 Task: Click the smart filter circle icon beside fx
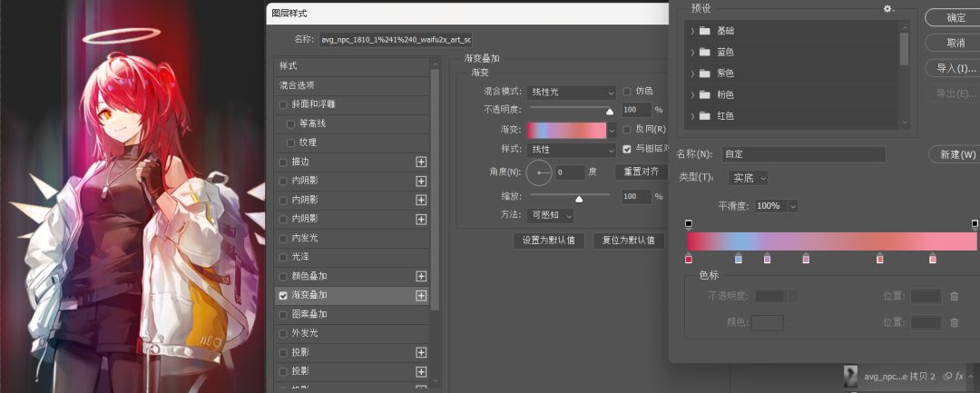click(x=946, y=376)
